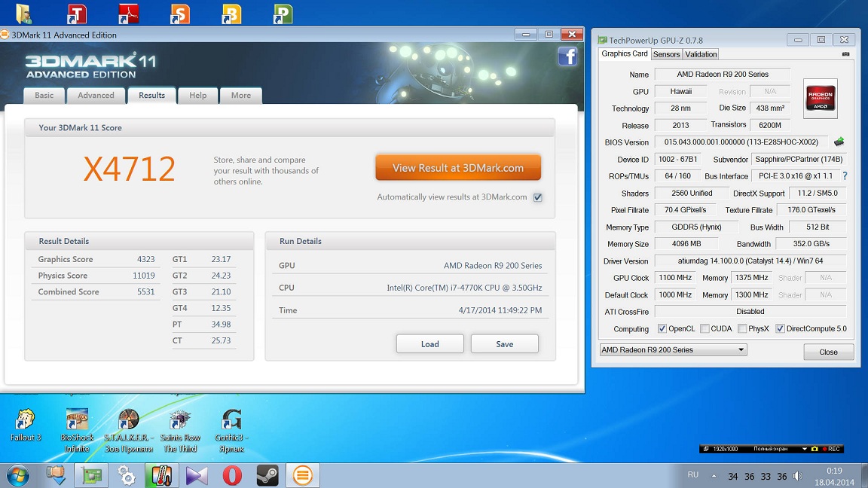Viewport: 868px width, 488px height.
Task: Show hidden system tray icons
Action: tap(714, 476)
